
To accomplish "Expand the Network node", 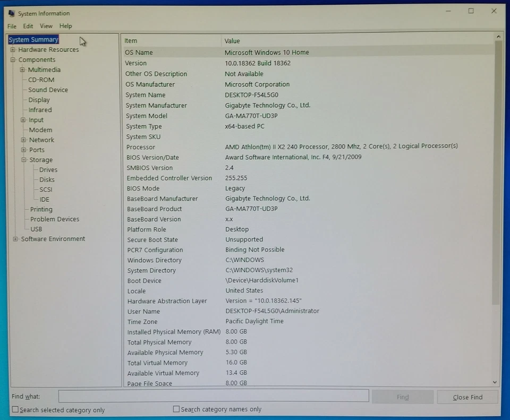I will [x=22, y=140].
